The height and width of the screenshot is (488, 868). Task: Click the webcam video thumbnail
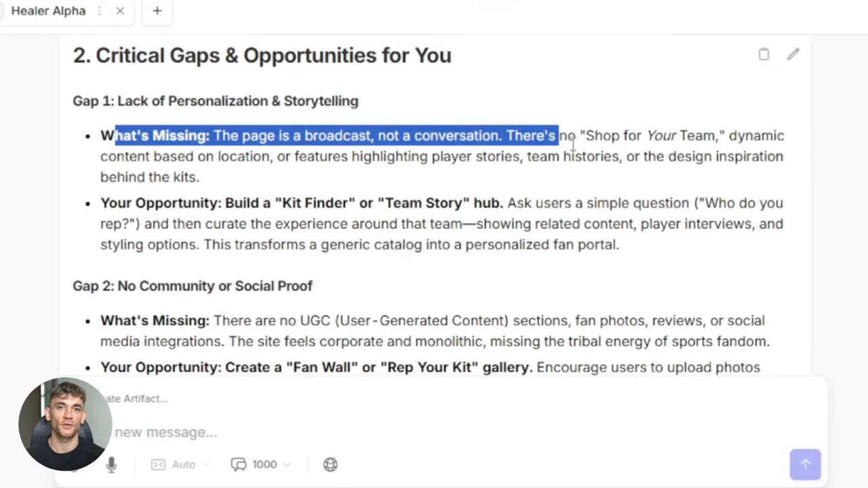pos(65,425)
